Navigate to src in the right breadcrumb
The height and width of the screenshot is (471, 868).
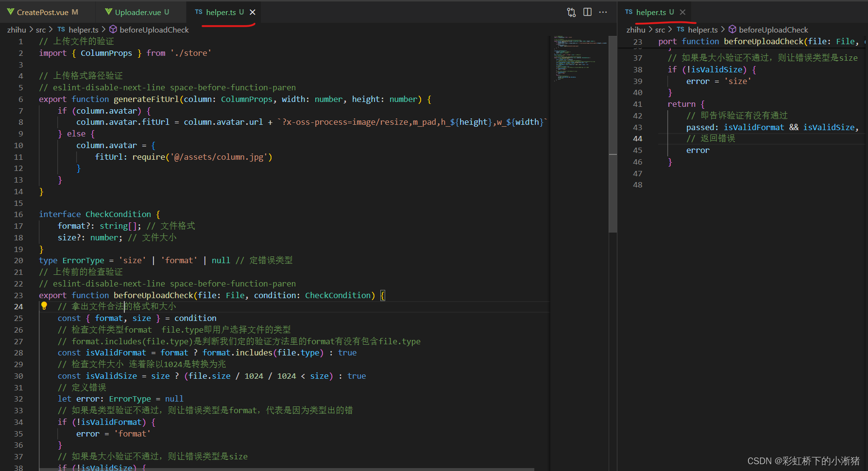660,29
